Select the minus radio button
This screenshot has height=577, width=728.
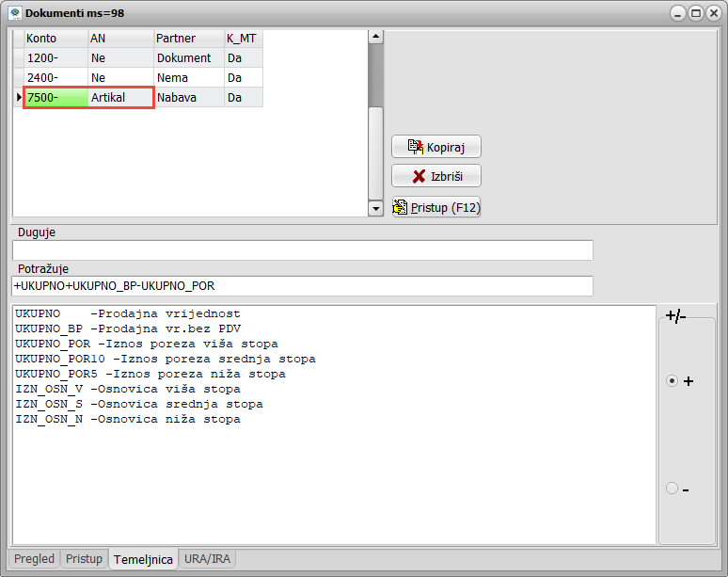(672, 489)
